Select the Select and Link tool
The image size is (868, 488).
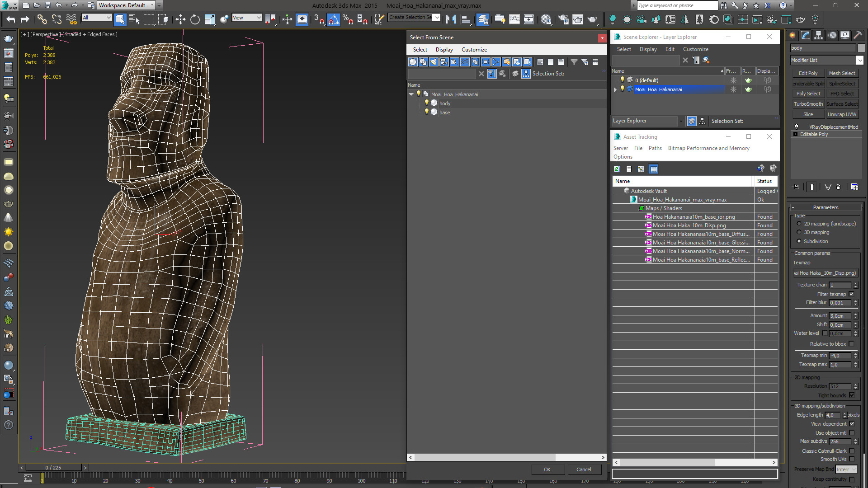pos(42,19)
